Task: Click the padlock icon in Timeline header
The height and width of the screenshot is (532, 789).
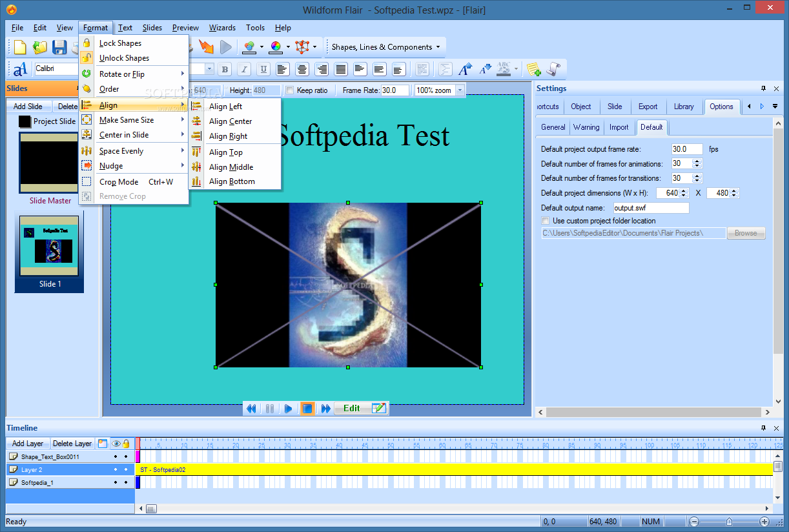Action: coord(126,444)
